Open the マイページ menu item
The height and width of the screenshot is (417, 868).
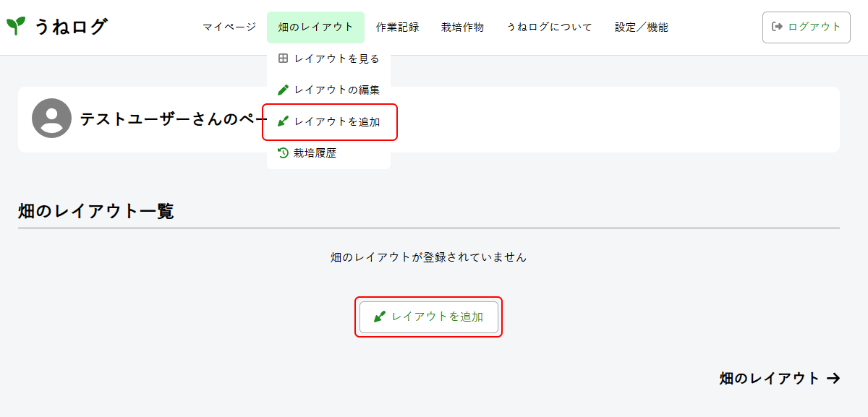pos(229,27)
